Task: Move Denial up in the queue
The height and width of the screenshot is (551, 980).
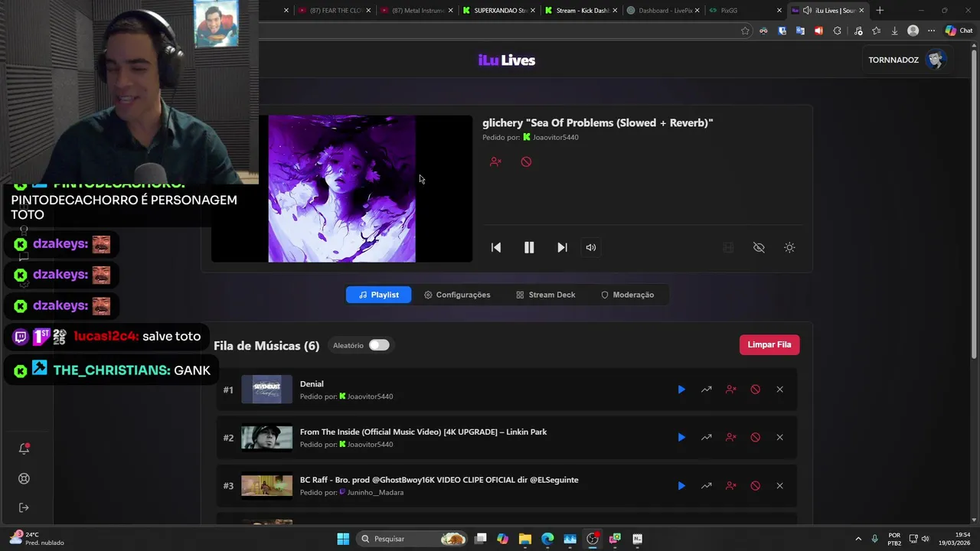Action: [707, 390]
